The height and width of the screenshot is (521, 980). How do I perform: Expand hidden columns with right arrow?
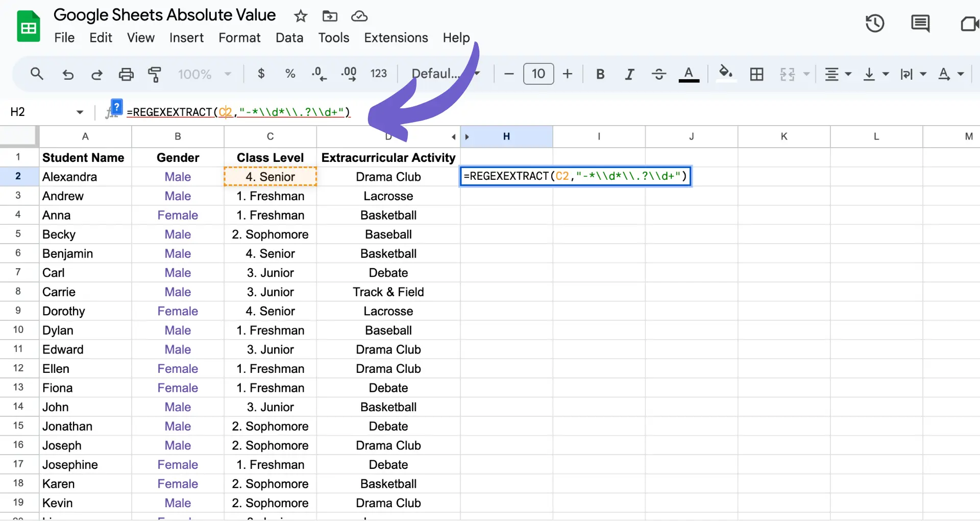tap(467, 137)
